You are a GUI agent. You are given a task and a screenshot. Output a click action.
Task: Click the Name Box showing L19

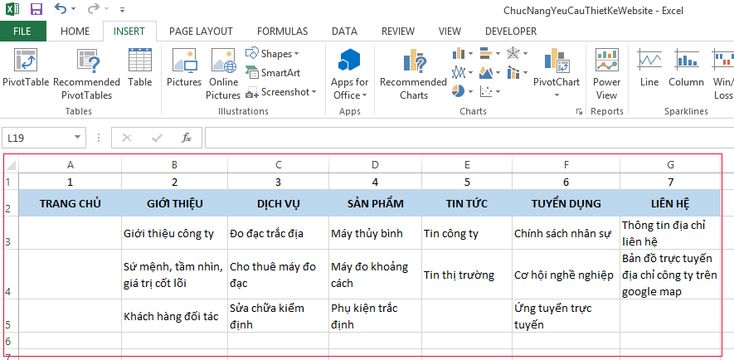click(x=37, y=138)
